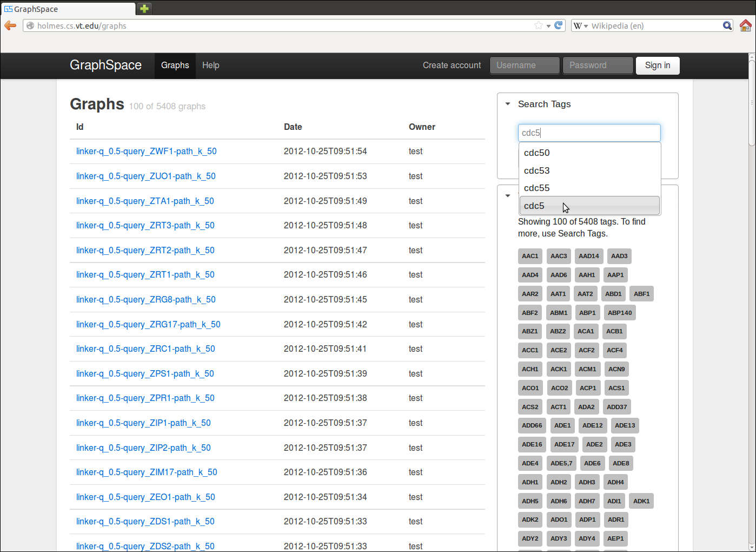Image resolution: width=756 pixels, height=552 pixels.
Task: Open graph linker-q_0.5-query_ZIM17-path_k_50
Action: point(147,472)
